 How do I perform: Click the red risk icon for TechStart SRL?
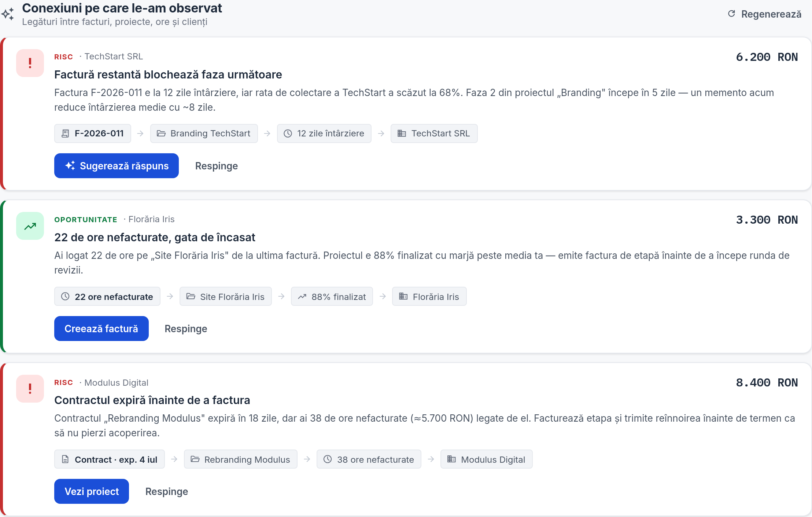[30, 63]
